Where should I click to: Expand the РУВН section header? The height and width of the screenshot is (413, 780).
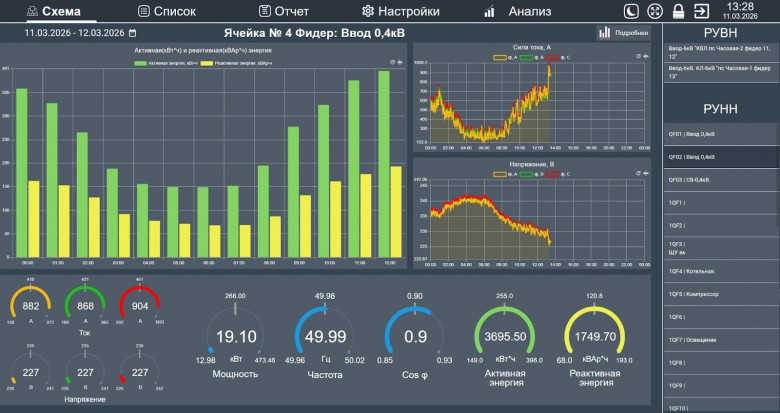tap(720, 32)
